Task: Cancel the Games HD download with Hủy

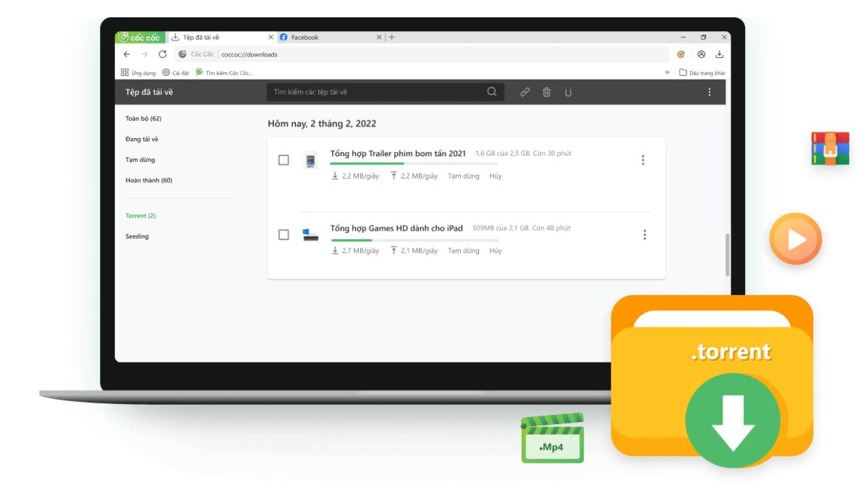Action: [495, 250]
